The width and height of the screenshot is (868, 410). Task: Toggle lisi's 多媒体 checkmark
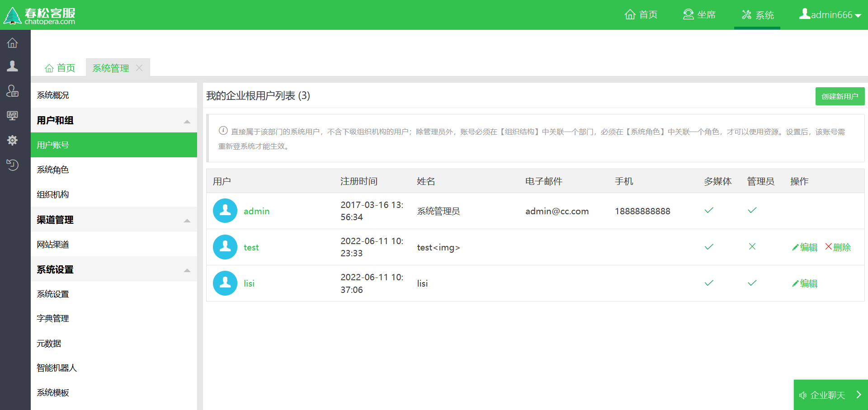708,283
